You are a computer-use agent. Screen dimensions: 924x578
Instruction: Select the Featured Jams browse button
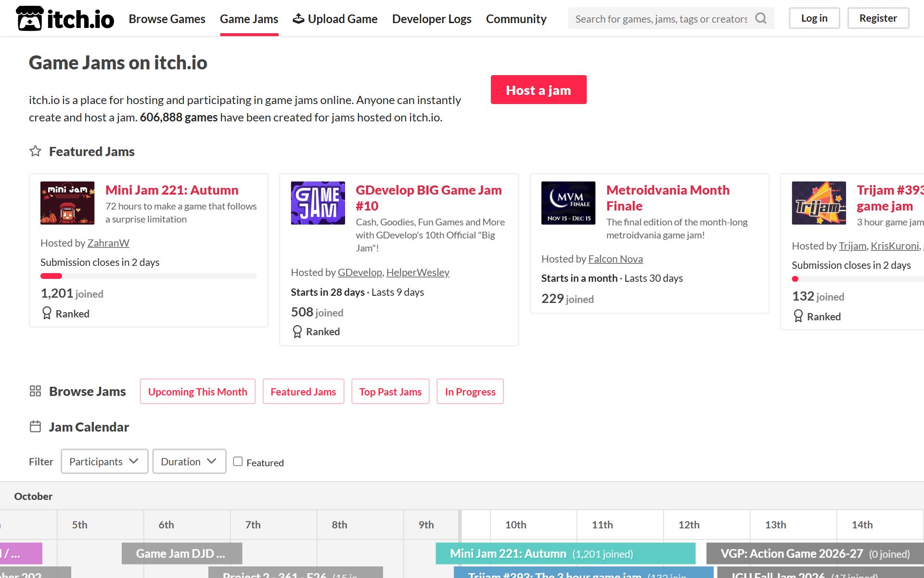303,391
